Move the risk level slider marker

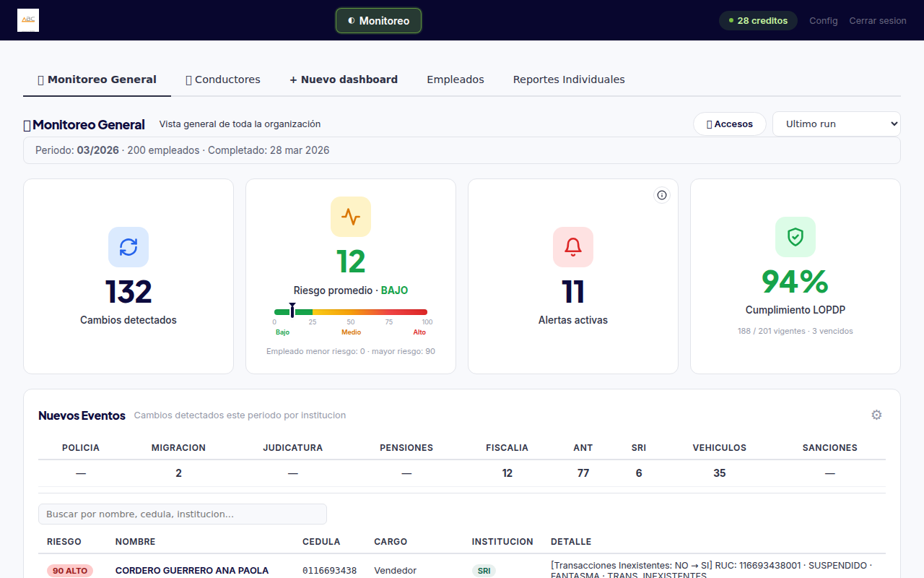292,310
